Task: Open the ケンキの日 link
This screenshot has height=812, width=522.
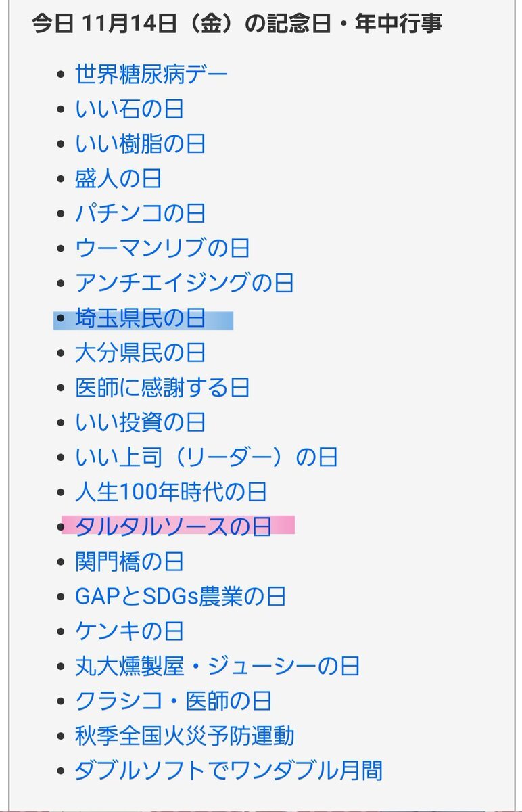Action: tap(129, 631)
